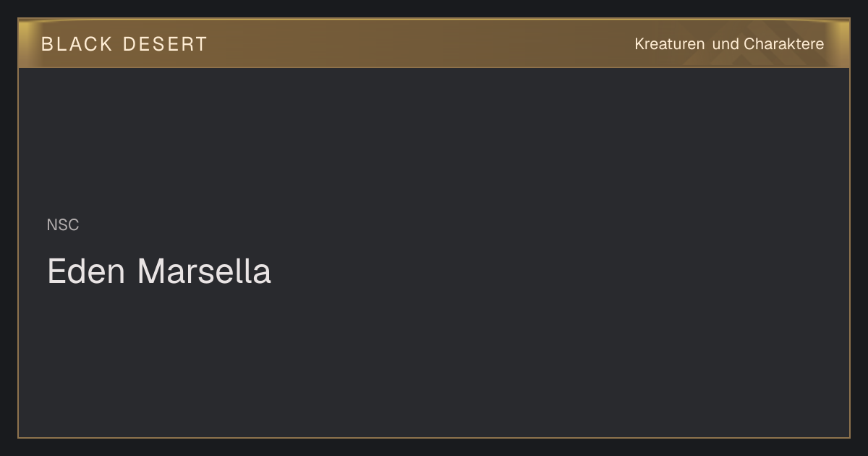Open the Eden Marsella title
The image size is (868, 456).
point(159,271)
